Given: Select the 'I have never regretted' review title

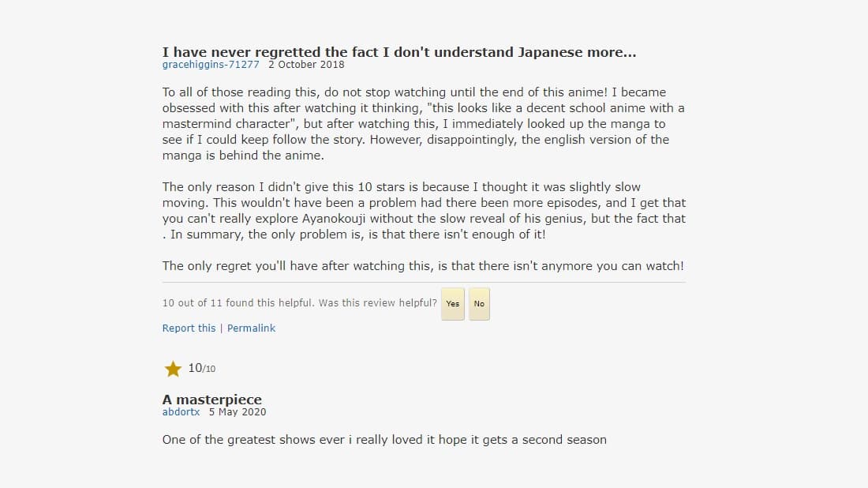Looking at the screenshot, I should click(399, 52).
